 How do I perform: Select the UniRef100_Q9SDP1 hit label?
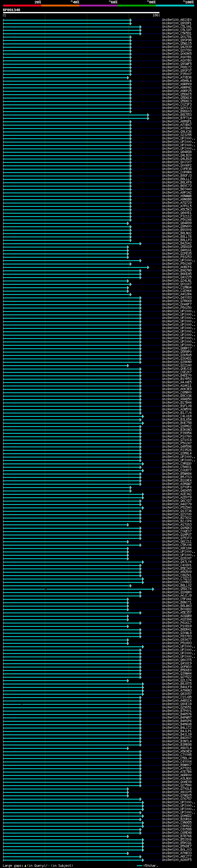point(177,23)
